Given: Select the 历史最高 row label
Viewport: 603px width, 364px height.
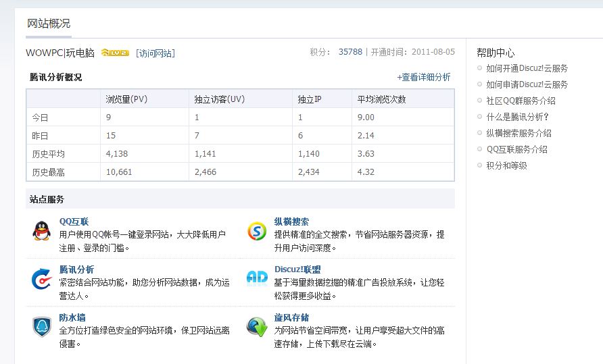Looking at the screenshot, I should point(48,172).
